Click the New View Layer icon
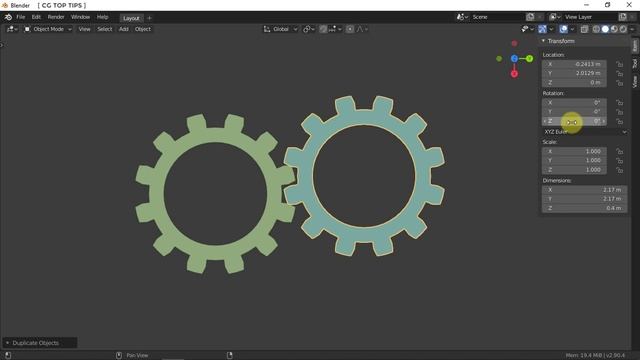640x360 pixels. 622,17
